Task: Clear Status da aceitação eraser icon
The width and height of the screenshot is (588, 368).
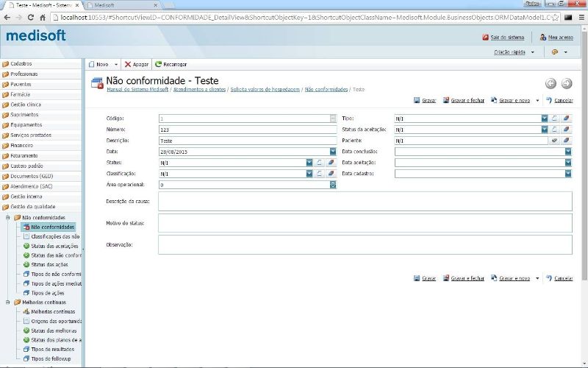Action: click(566, 130)
